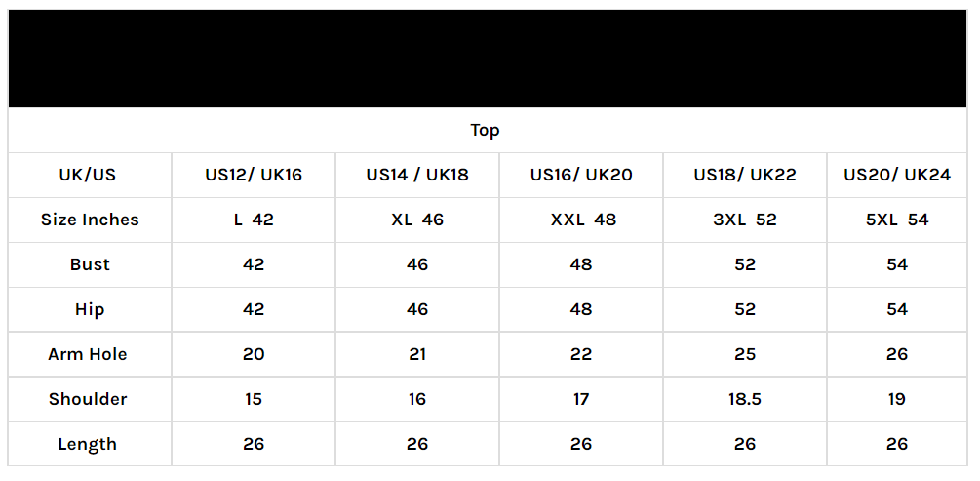The height and width of the screenshot is (481, 980).
Task: Click the black banner above the chart
Action: 489,59
